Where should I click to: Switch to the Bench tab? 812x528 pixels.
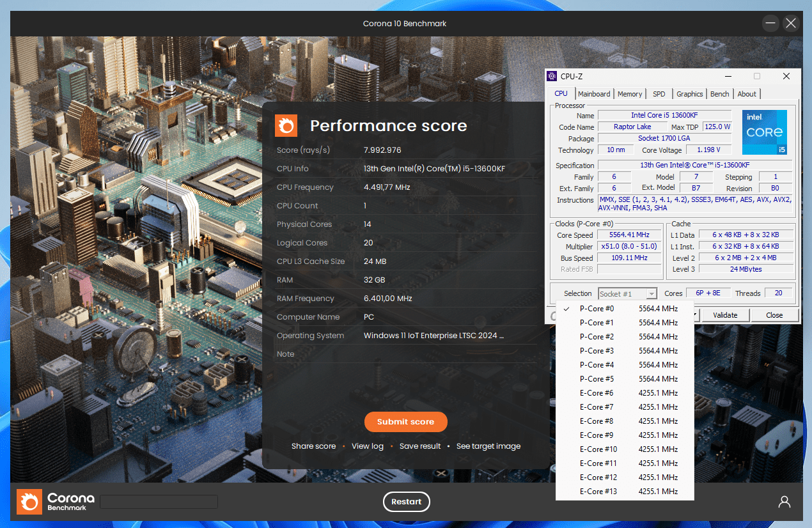(720, 94)
